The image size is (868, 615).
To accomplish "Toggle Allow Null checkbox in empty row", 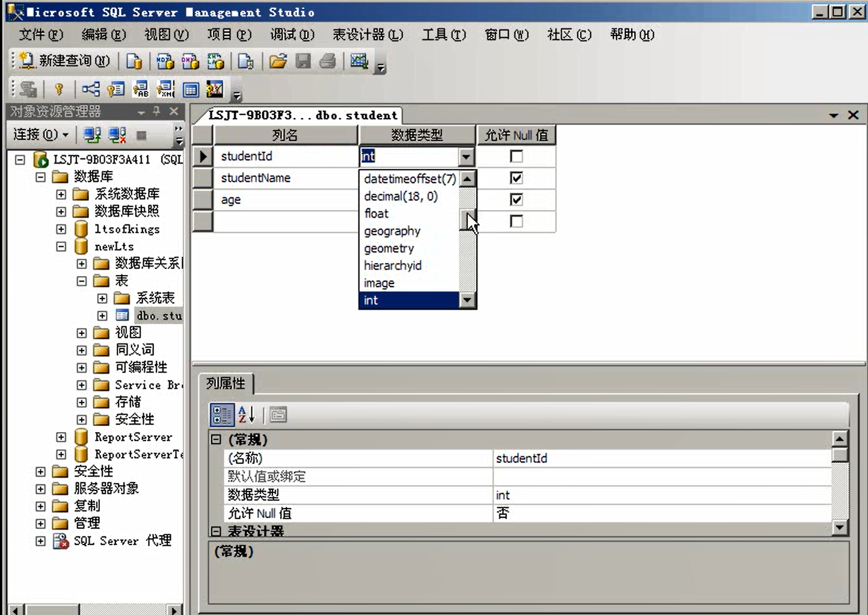I will pos(516,221).
